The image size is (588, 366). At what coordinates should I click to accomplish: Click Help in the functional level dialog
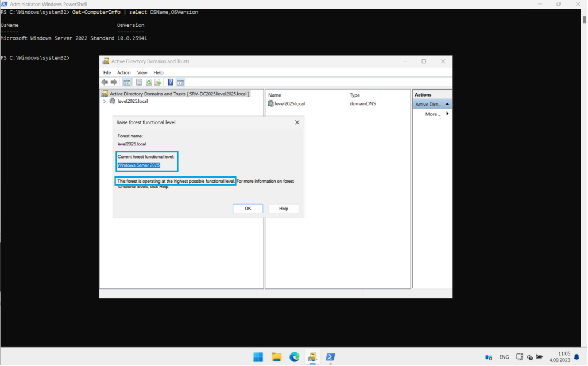(x=283, y=208)
